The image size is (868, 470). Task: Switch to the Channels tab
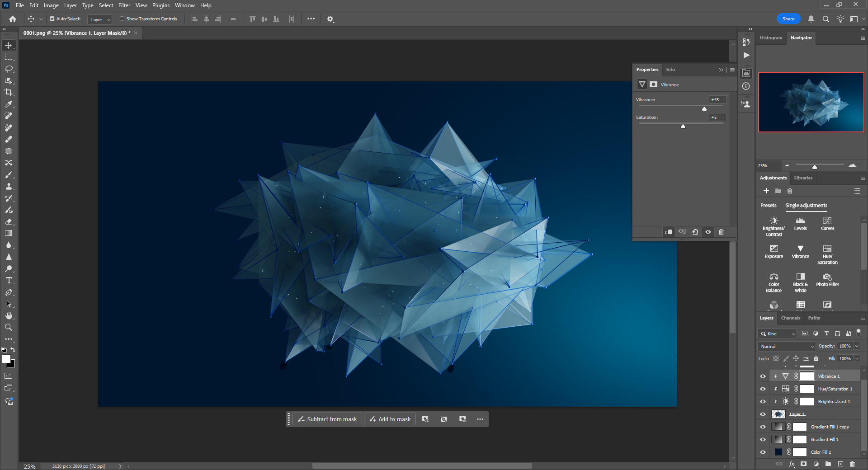[x=790, y=318]
